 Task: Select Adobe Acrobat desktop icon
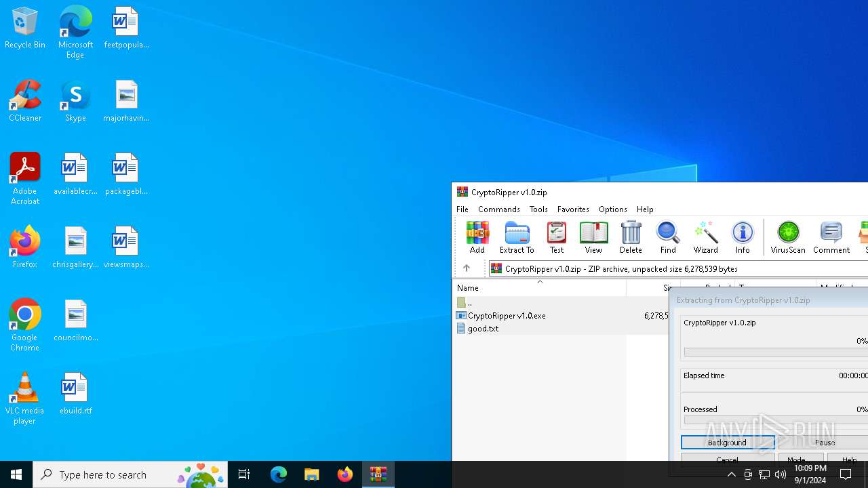25,179
